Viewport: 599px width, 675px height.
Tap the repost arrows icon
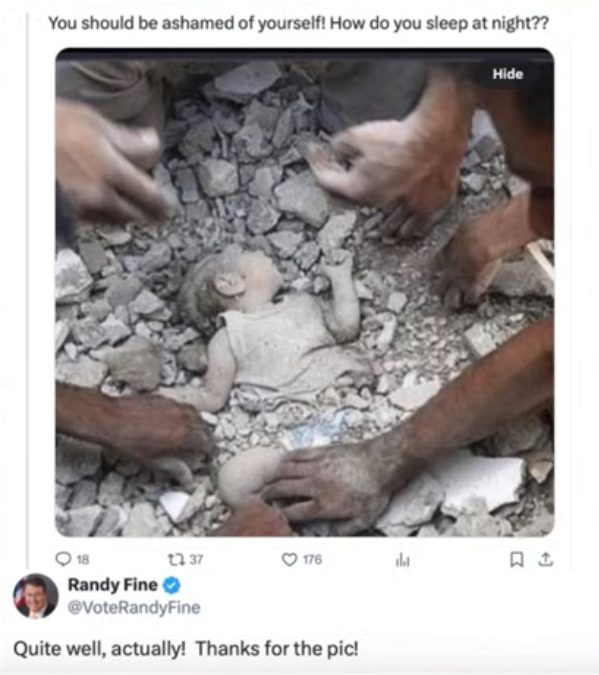pos(176,559)
